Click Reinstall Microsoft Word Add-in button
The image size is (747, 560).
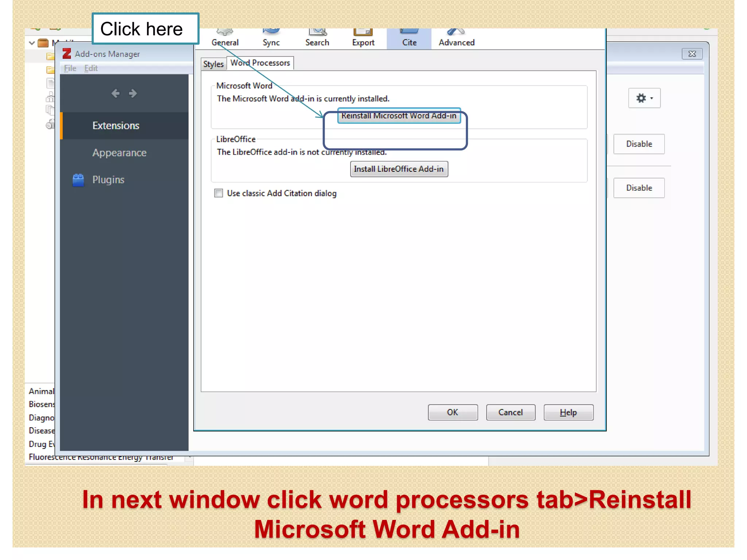pyautogui.click(x=399, y=116)
